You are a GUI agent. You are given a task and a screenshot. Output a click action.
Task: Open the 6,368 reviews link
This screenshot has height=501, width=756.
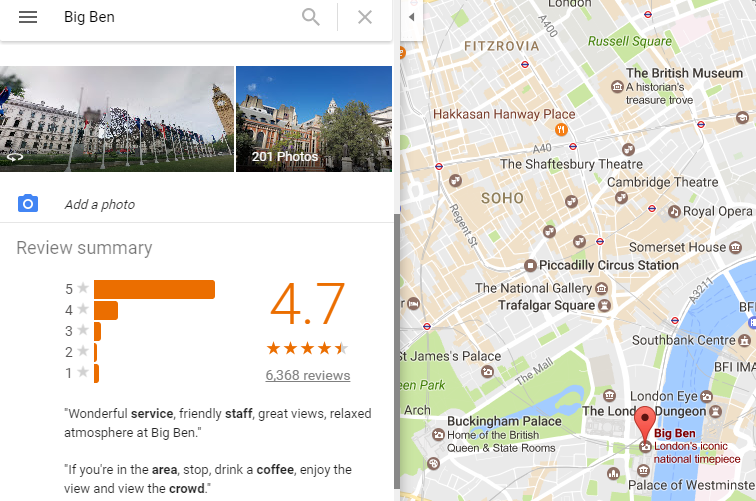point(308,375)
